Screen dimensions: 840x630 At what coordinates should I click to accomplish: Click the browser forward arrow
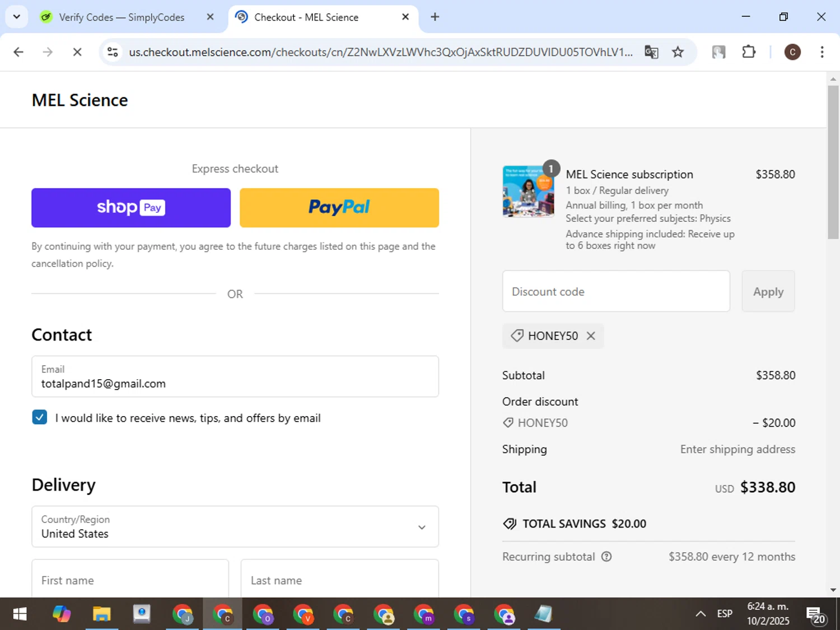pos(48,52)
